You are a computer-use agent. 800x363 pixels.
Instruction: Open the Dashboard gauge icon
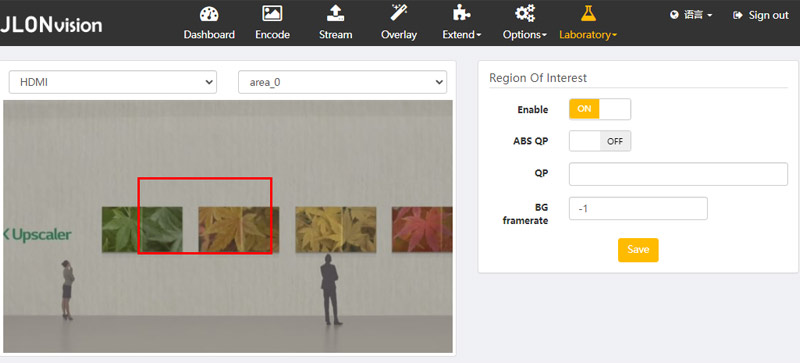209,14
